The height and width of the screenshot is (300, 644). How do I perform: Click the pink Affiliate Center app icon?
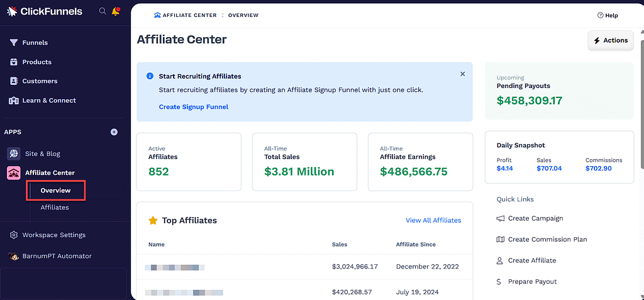point(14,173)
